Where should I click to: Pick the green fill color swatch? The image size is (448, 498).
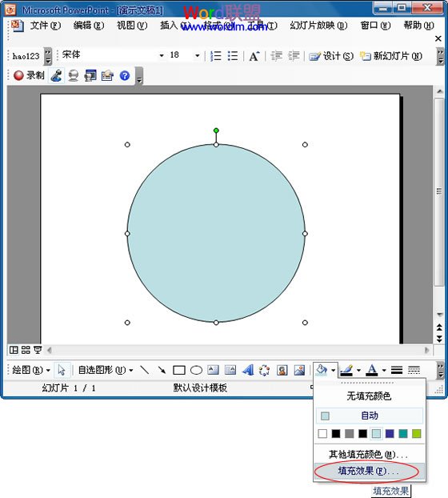click(416, 433)
